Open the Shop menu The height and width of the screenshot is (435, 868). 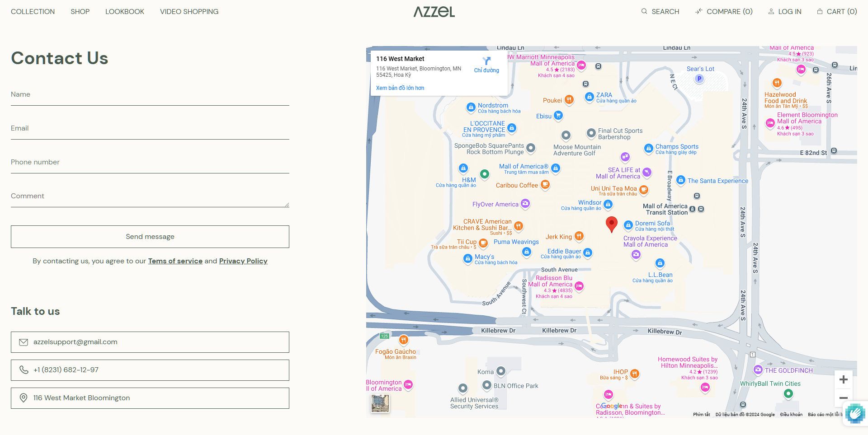[x=80, y=12]
